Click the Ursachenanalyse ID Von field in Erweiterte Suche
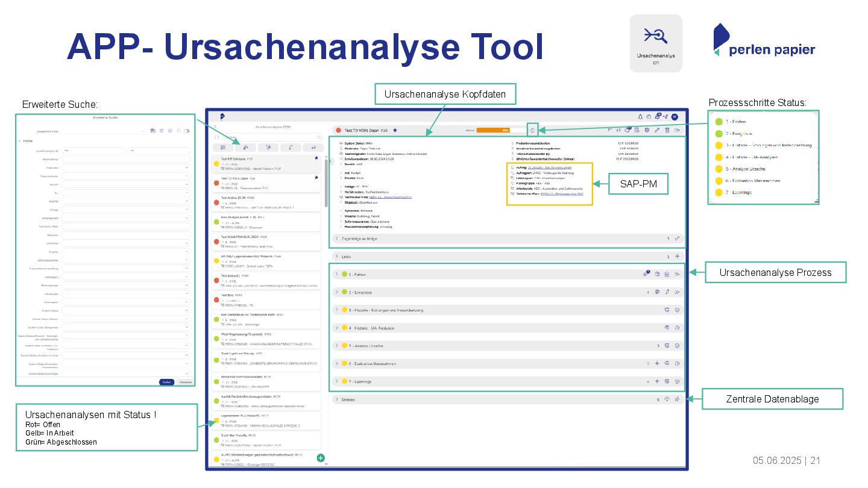The width and height of the screenshot is (868, 488). pos(95,150)
